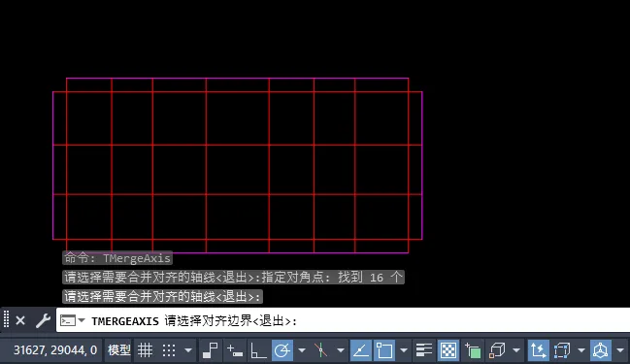
Task: Click the command prompt icon for recent commands
Action: pyautogui.click(x=68, y=320)
